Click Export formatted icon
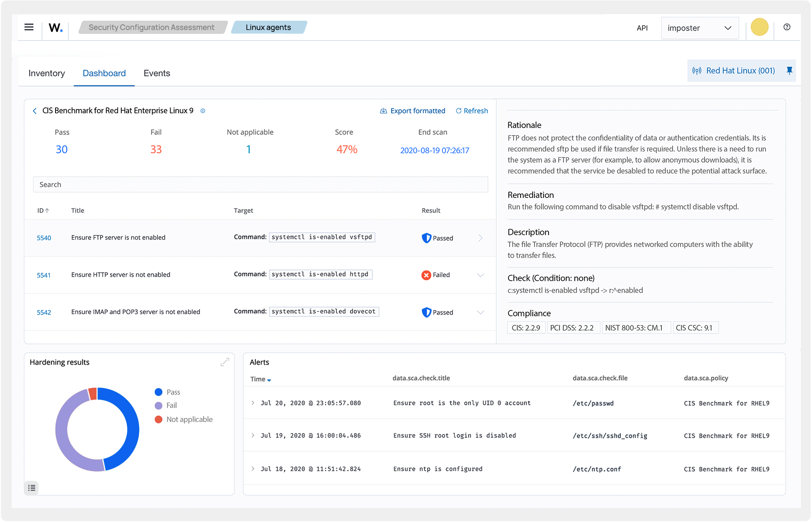Screen dimensions: 812x522 tap(384, 110)
